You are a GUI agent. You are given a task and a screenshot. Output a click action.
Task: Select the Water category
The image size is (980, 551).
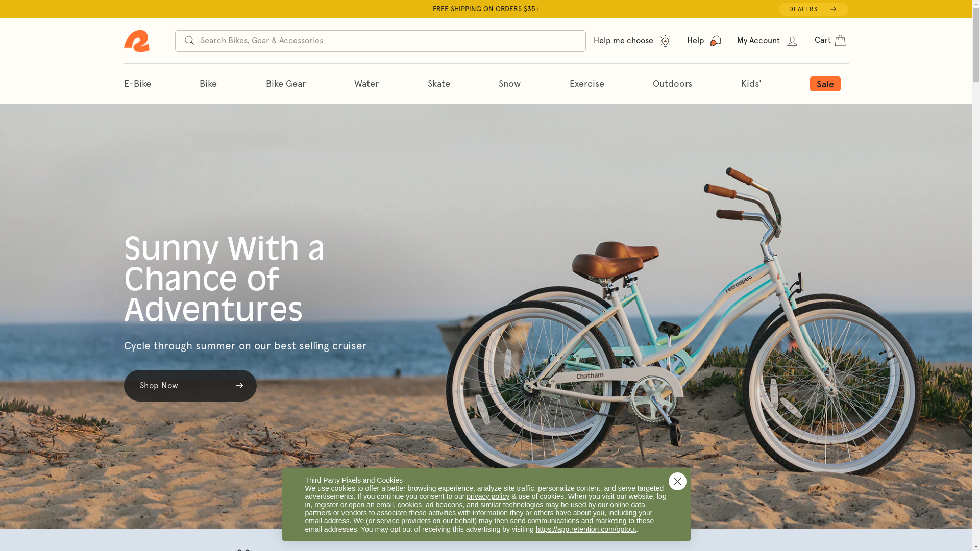[366, 84]
